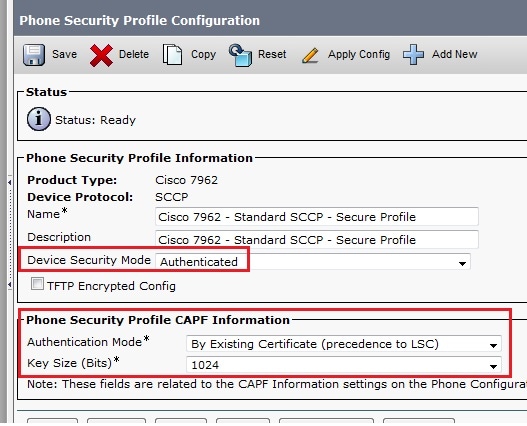This screenshot has height=426, width=527.
Task: Expand the Authentication Mode dropdown
Action: point(344,344)
